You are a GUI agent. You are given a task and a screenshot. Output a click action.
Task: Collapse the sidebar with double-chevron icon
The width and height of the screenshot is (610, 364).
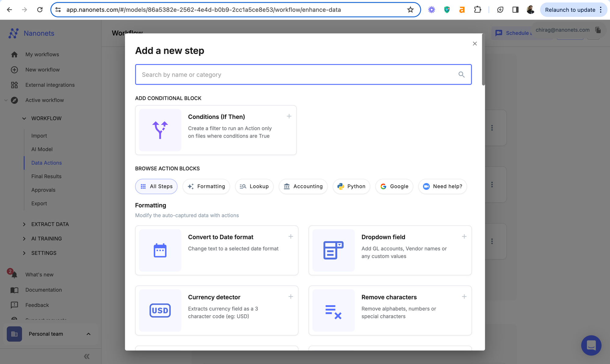[x=87, y=356]
